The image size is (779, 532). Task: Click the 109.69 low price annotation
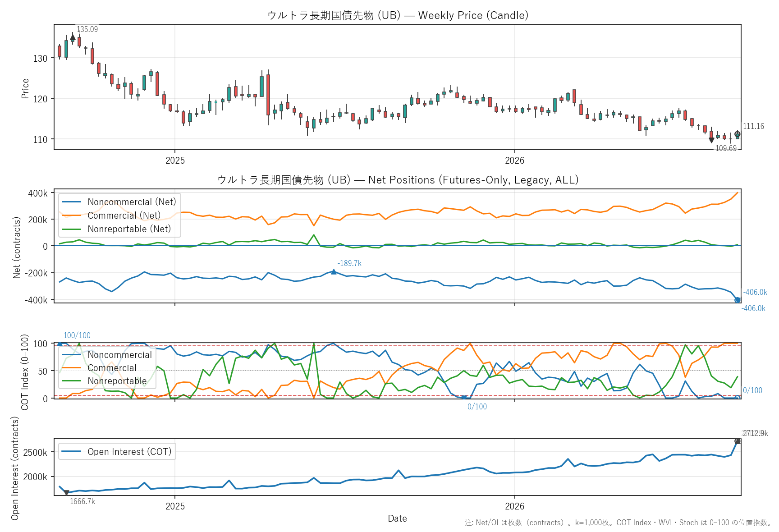[x=726, y=148]
